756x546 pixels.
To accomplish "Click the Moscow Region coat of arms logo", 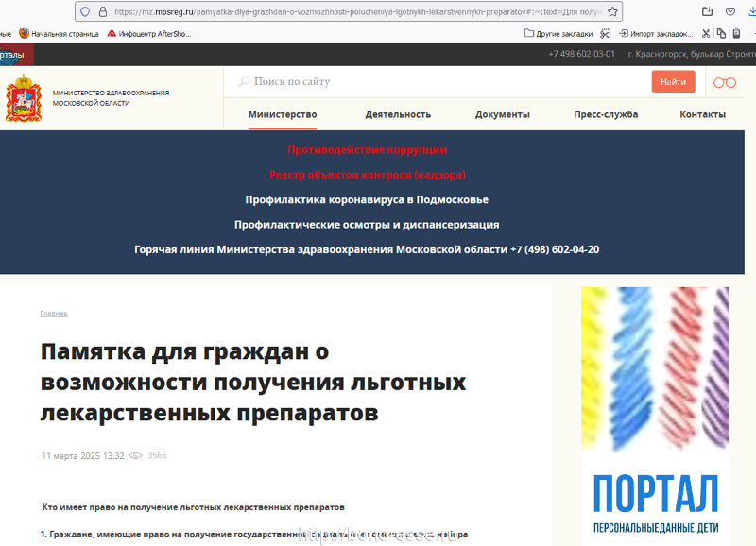I will 24,98.
